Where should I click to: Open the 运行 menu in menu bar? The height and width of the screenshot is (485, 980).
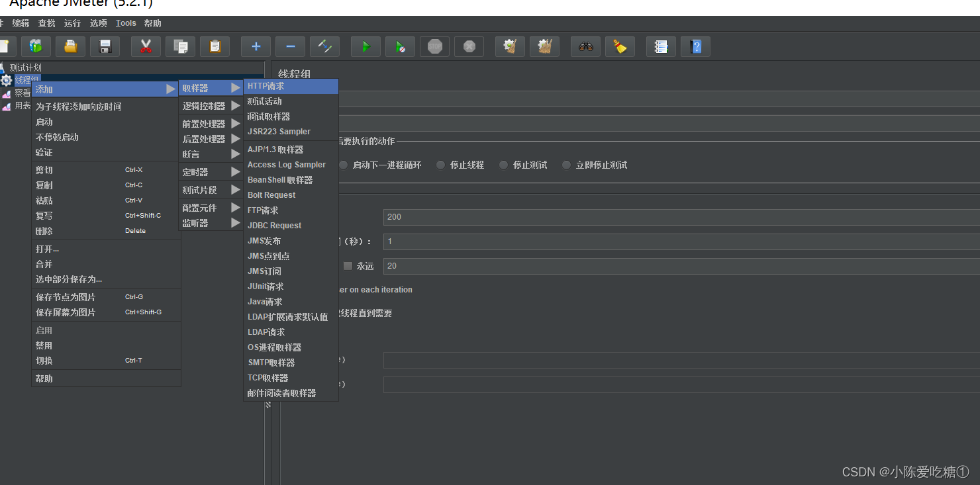coord(72,23)
